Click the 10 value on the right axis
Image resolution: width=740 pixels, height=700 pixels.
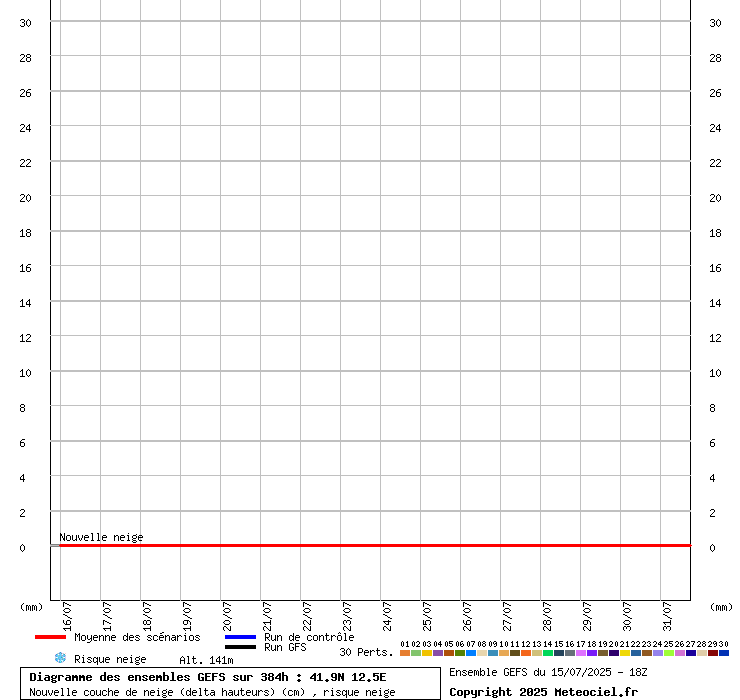pos(715,373)
